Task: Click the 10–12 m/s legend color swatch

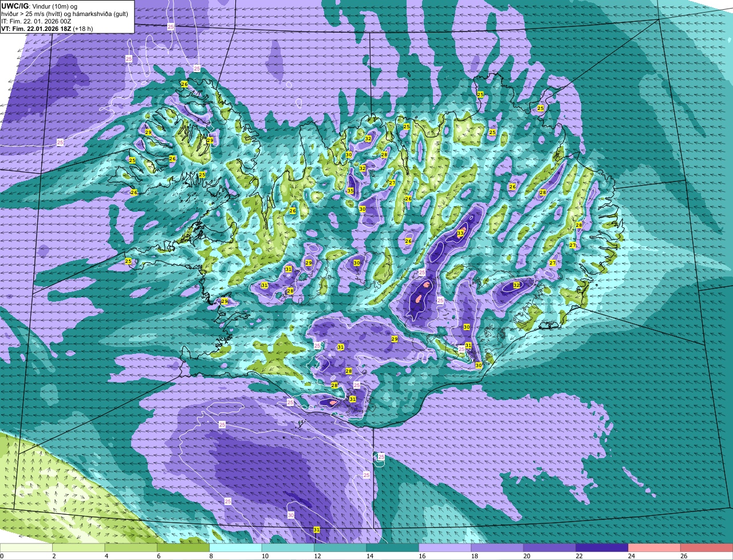Action: 288,547
